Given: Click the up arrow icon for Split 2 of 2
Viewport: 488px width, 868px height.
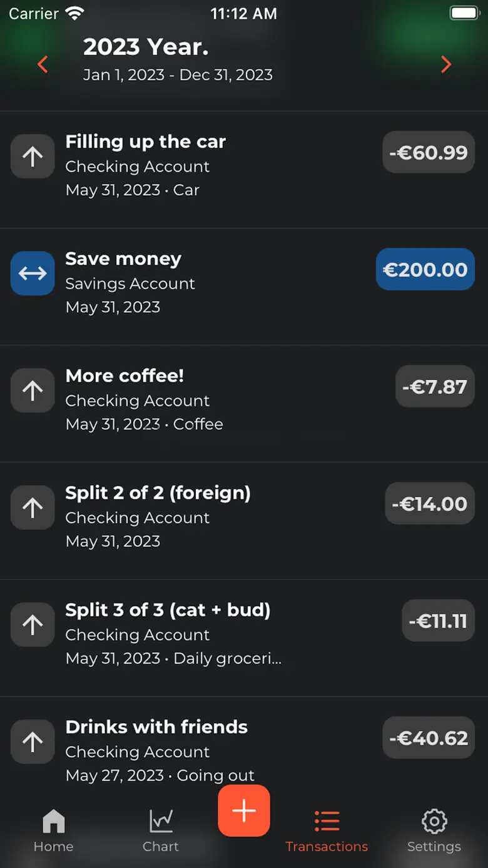Looking at the screenshot, I should 33,508.
